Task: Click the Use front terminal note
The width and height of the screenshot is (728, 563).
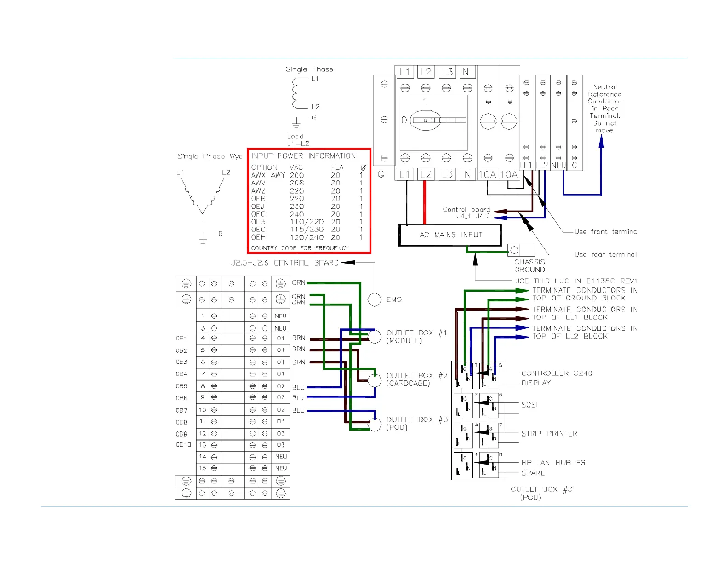Action: [607, 232]
